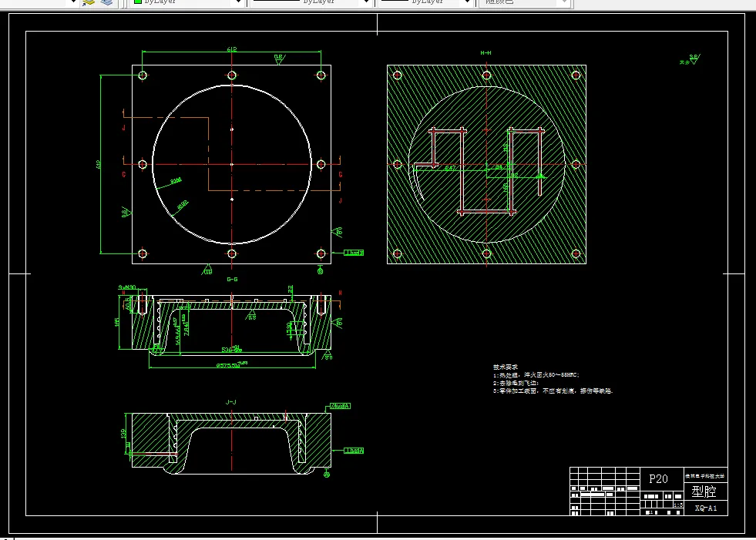Image resolution: width=756 pixels, height=540 pixels.
Task: Select the 'H-H' section view title
Action: coord(486,52)
